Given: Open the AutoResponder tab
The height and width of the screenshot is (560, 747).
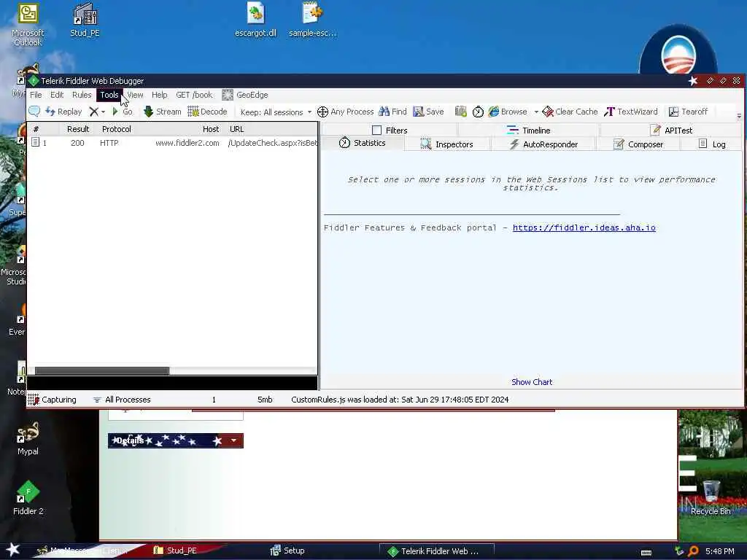Looking at the screenshot, I should coord(543,144).
